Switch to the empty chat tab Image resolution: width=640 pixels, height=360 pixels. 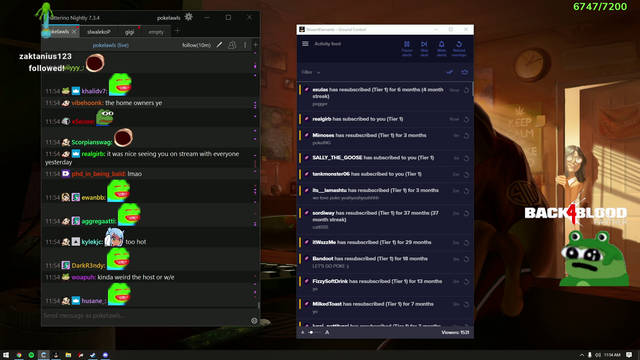tap(156, 32)
